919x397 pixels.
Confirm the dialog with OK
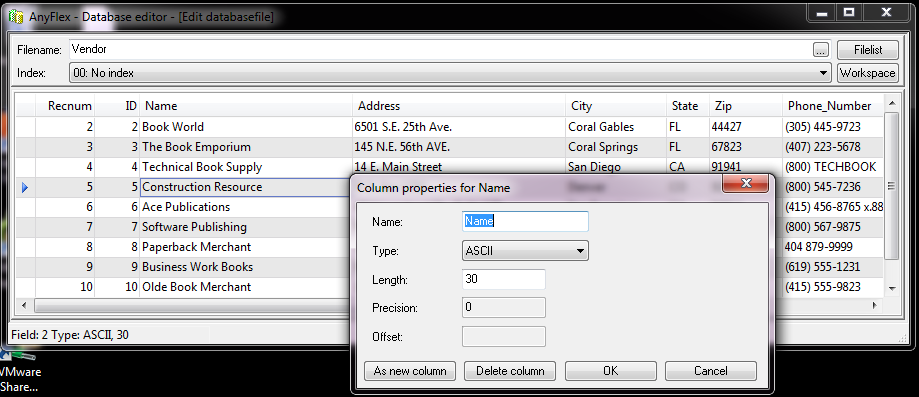[x=611, y=371]
